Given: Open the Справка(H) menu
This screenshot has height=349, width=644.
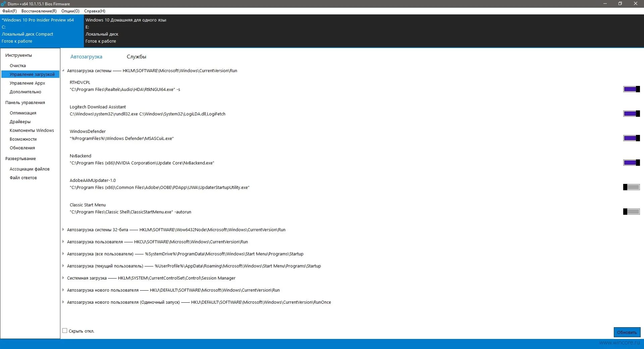Looking at the screenshot, I should (95, 11).
